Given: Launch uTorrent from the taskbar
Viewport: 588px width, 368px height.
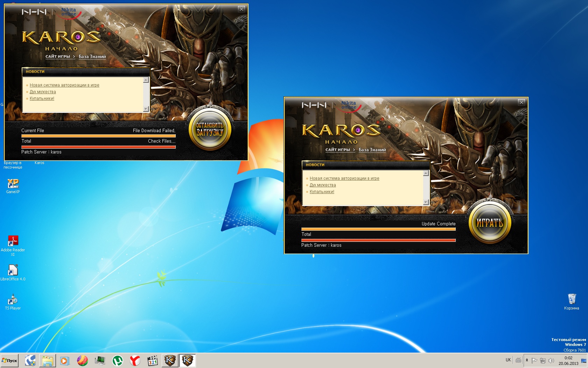Looking at the screenshot, I should (117, 360).
